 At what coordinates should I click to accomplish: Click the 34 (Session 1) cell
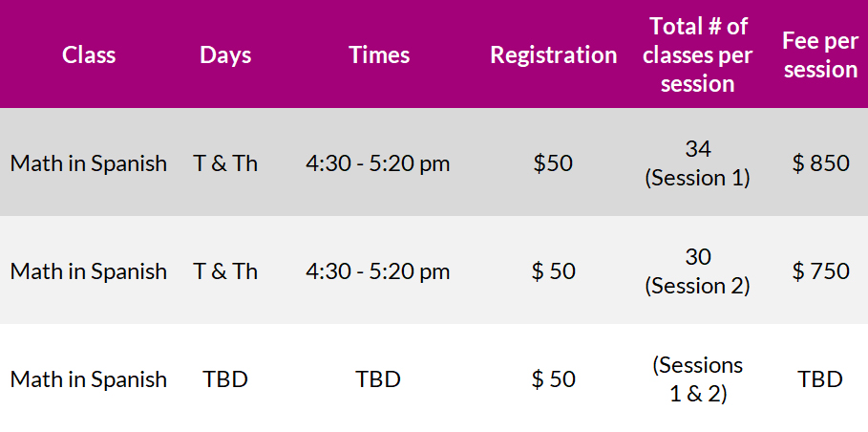point(697,163)
